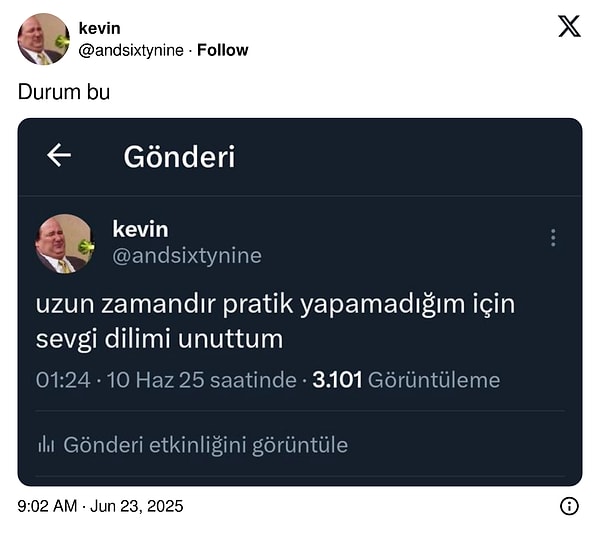Screen dimensions: 600x536
Task: Click the "3.101 Görüntüleme" view count
Action: (406, 380)
